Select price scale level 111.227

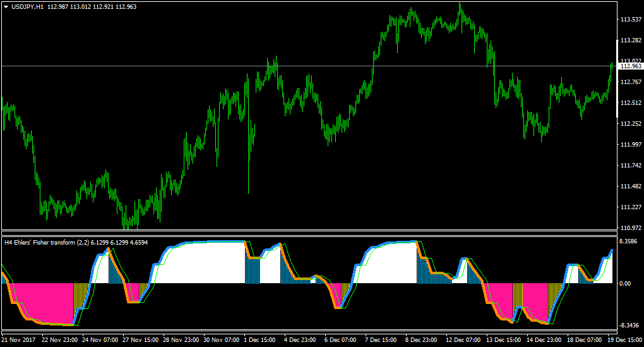pos(631,207)
